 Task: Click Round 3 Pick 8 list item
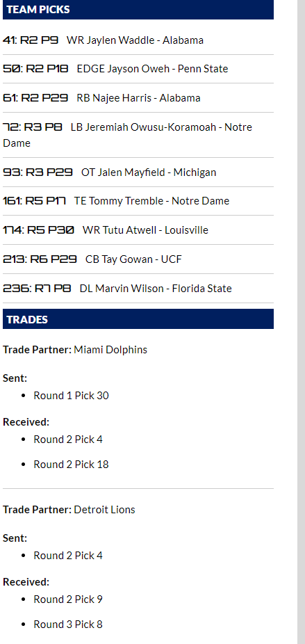click(68, 625)
